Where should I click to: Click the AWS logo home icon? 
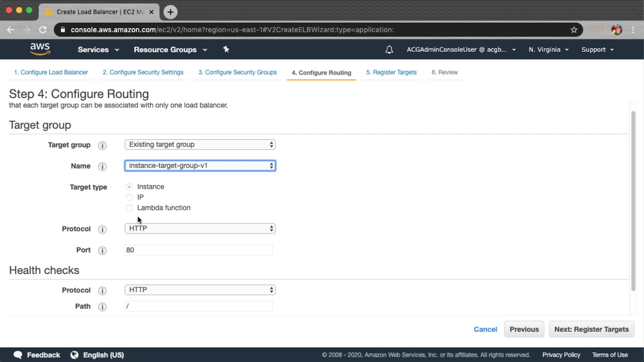click(x=40, y=49)
